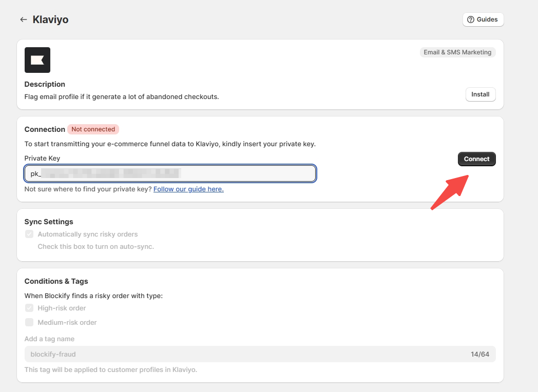Screen dimensions: 538x392
Task: Toggle the High-risk order checkbox
Action: [x=29, y=308]
